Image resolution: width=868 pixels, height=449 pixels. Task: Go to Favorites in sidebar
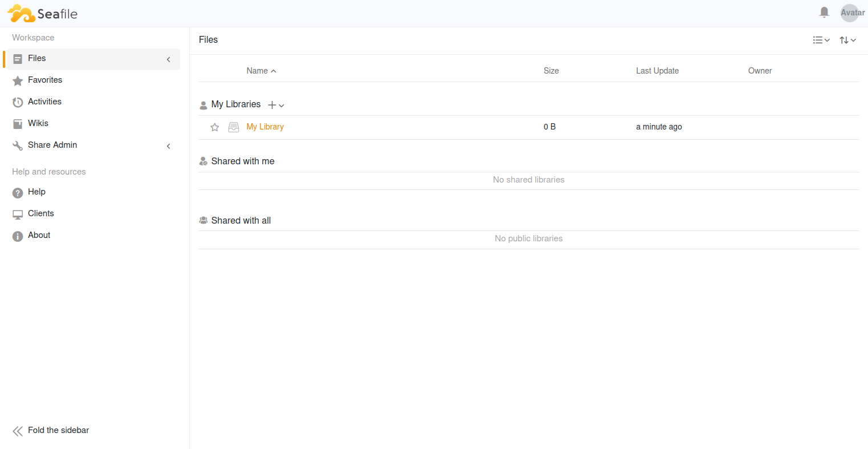(x=45, y=80)
